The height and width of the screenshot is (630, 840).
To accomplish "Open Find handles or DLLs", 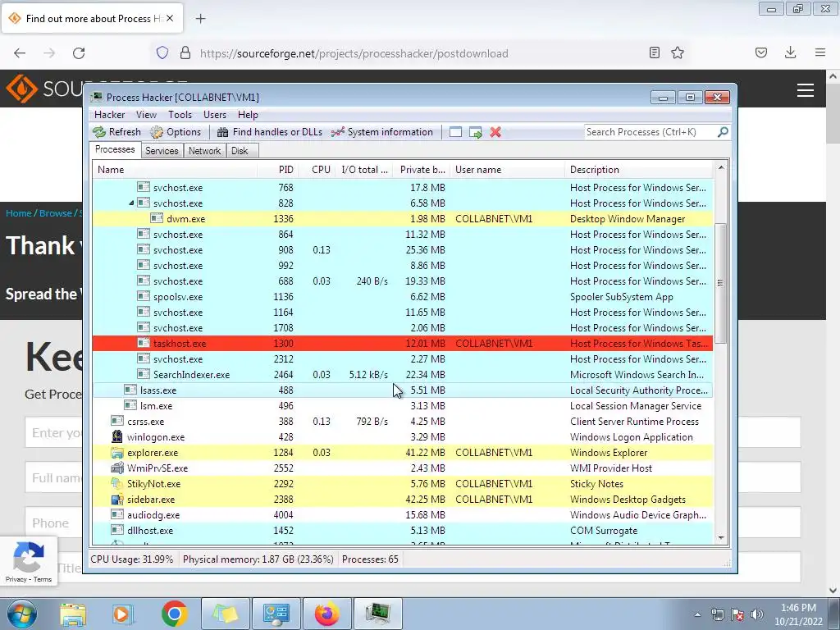I will pyautogui.click(x=270, y=132).
